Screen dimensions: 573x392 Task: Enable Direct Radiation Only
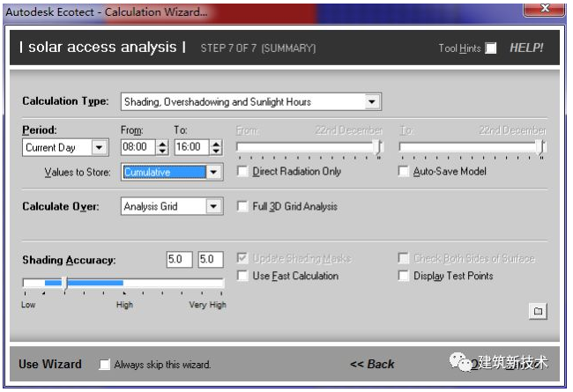(242, 172)
